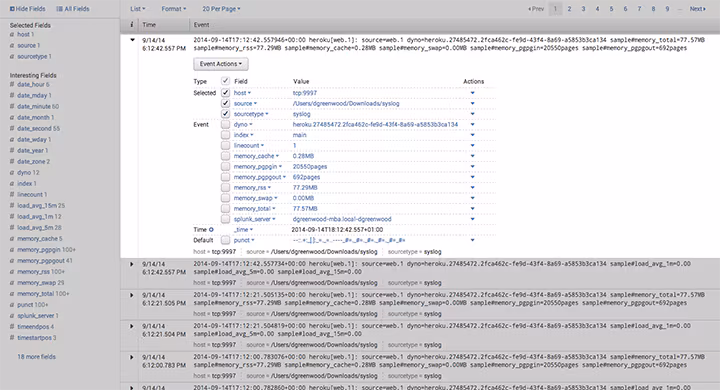Select the date_hour field in sidebar
The width and height of the screenshot is (720, 390).
[x=33, y=85]
